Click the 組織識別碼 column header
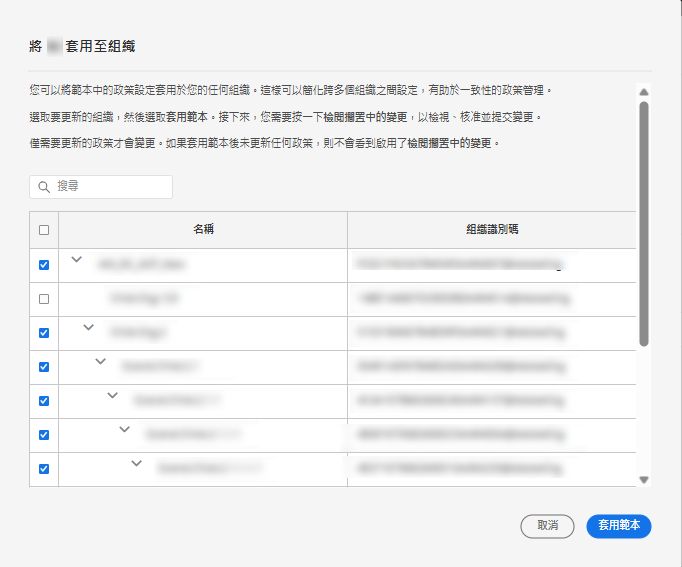The height and width of the screenshot is (567, 682). (x=492, y=230)
